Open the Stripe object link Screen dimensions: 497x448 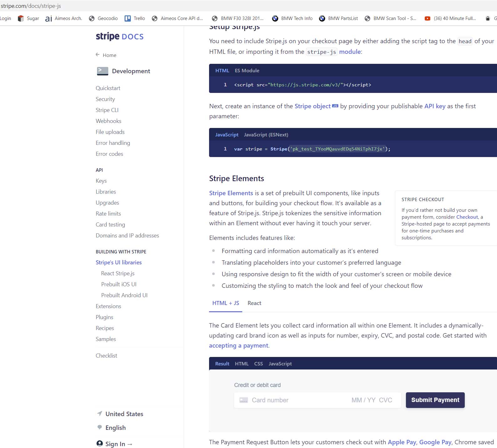tap(312, 106)
